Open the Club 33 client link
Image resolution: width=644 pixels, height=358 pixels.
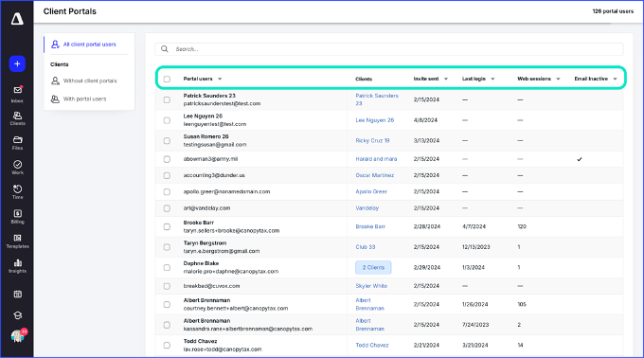(x=366, y=247)
